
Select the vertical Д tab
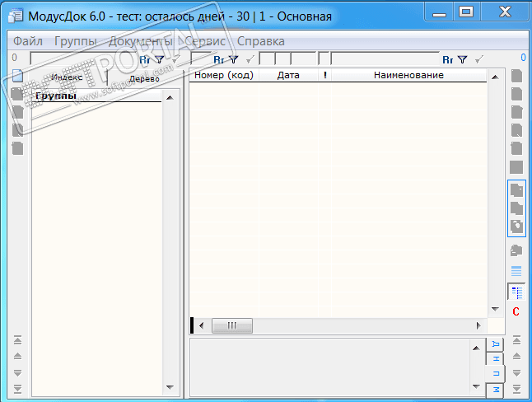click(x=496, y=344)
